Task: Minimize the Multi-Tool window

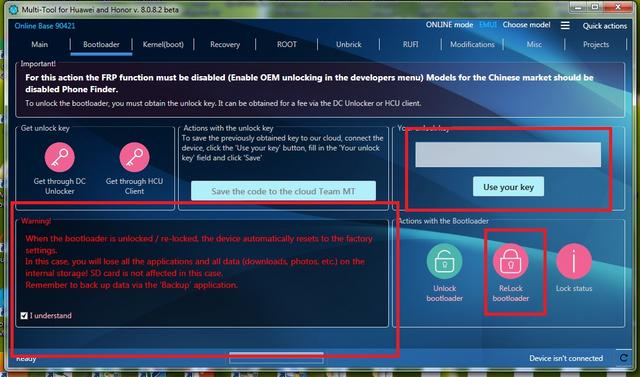Action: click(577, 7)
